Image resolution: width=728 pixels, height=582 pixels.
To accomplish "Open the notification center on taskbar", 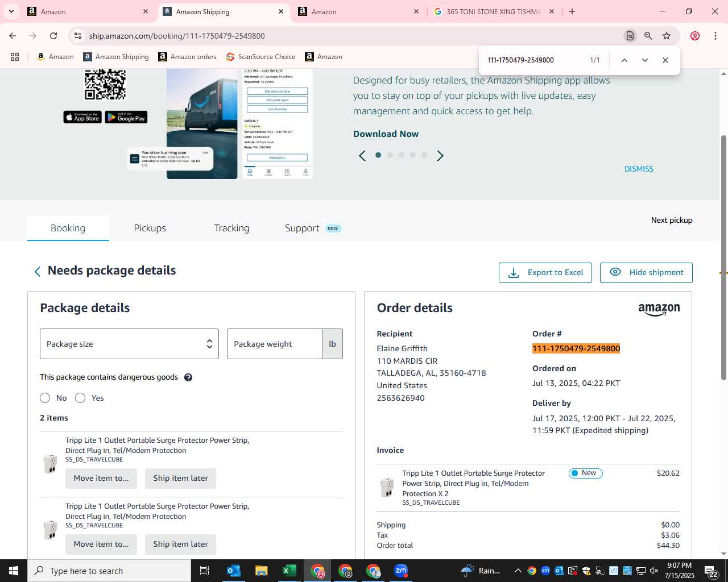I will click(712, 571).
